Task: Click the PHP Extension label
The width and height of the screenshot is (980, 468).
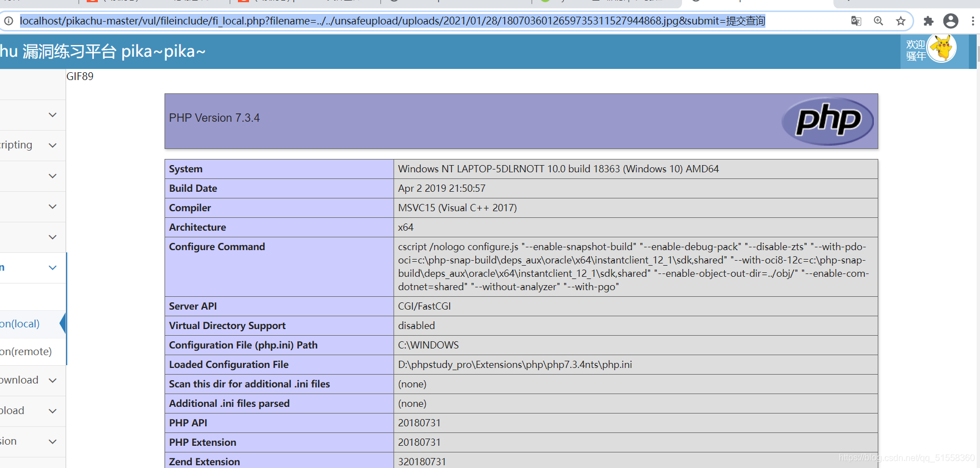Action: coord(202,442)
